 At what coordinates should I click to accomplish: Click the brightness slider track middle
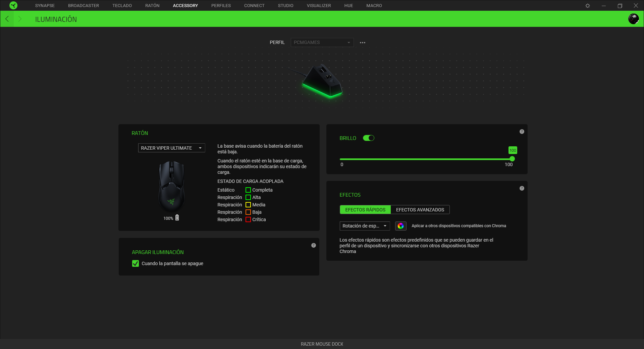point(426,159)
